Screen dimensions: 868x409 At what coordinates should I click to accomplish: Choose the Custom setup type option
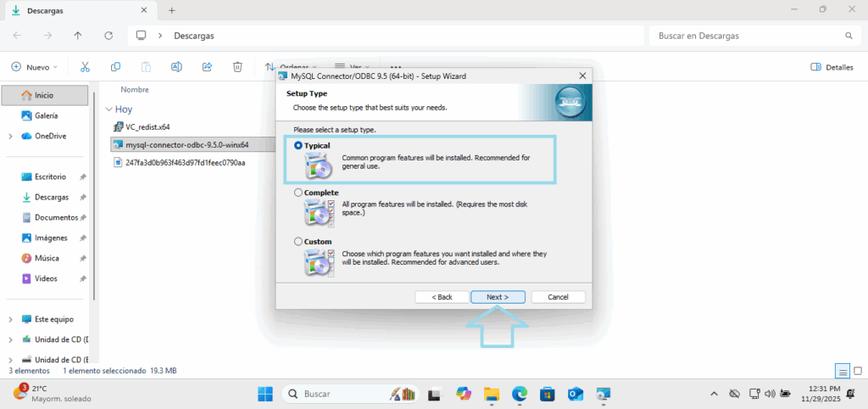pyautogui.click(x=298, y=242)
